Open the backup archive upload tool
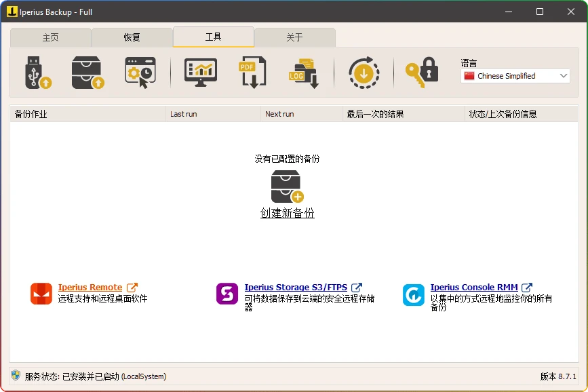588x392 pixels. [x=87, y=73]
